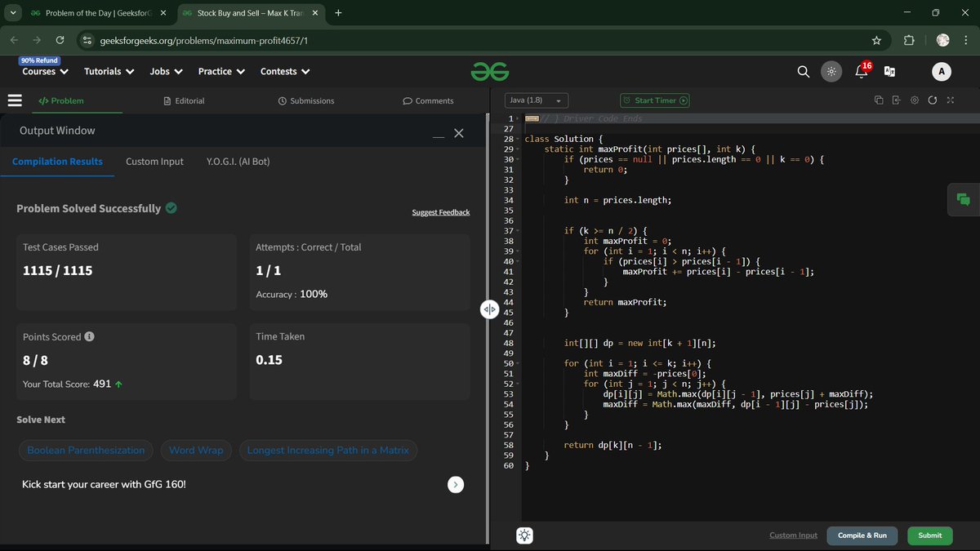
Task: Open the browser profile avatar
Action: 942,40
